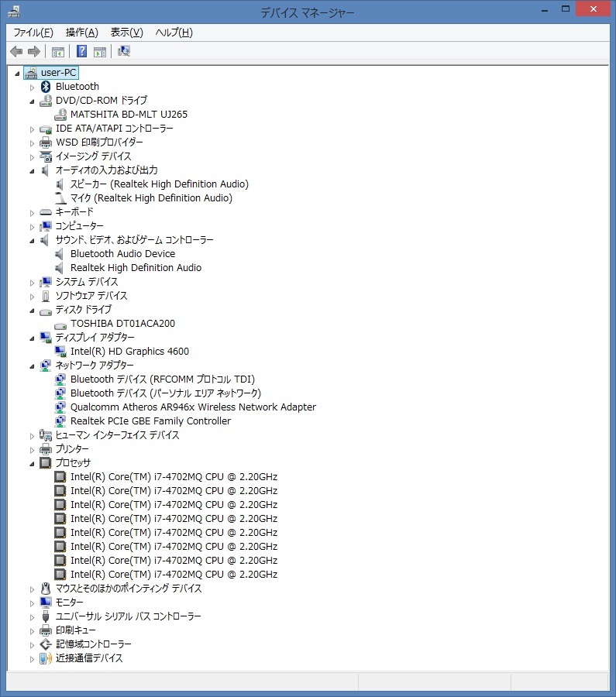Maximize the デバイス マネージャー window
Image resolution: width=616 pixels, height=697 pixels.
pos(566,9)
